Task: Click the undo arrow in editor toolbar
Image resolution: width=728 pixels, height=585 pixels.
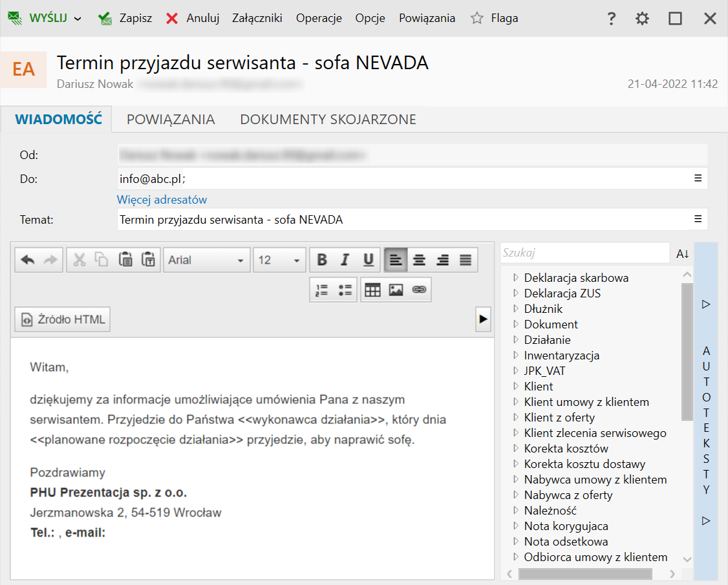Action: click(x=28, y=260)
